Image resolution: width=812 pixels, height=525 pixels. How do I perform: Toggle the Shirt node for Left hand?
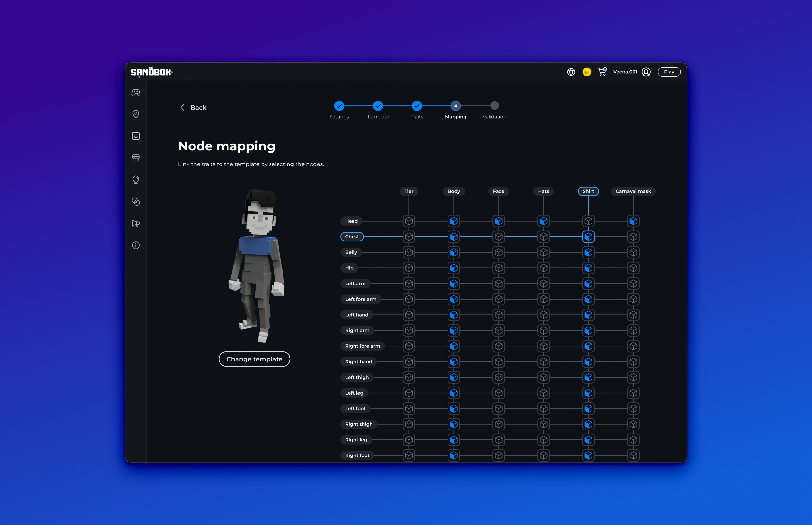[x=588, y=315]
